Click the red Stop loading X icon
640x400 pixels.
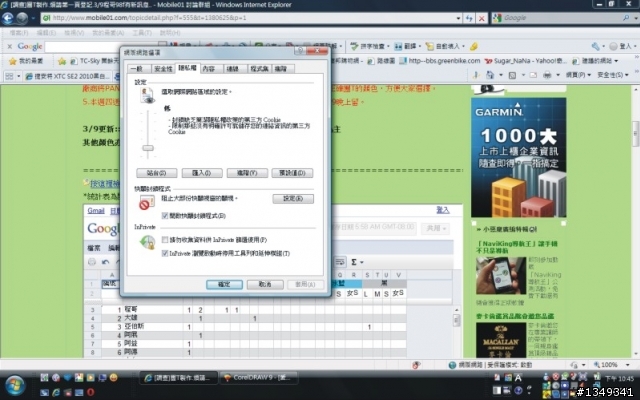482,18
